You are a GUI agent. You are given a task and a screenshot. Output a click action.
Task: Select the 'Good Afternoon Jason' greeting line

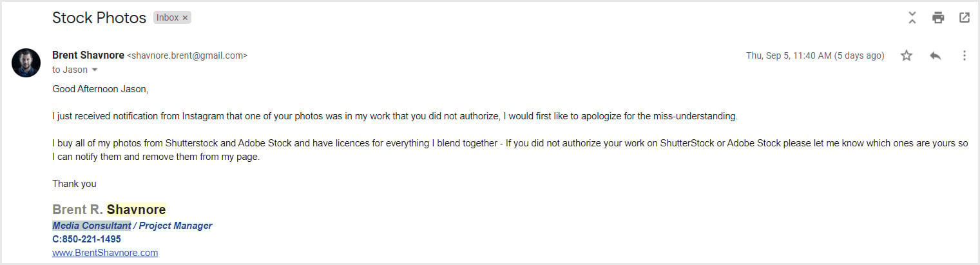tap(101, 89)
